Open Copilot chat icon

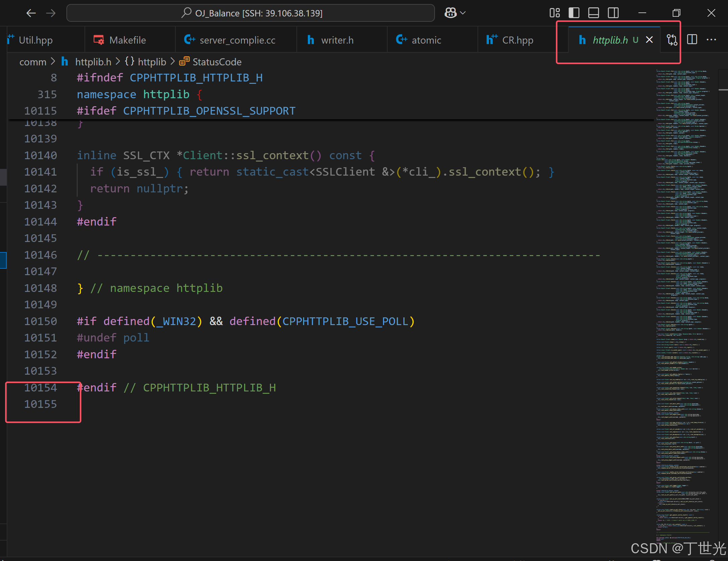pos(450,13)
